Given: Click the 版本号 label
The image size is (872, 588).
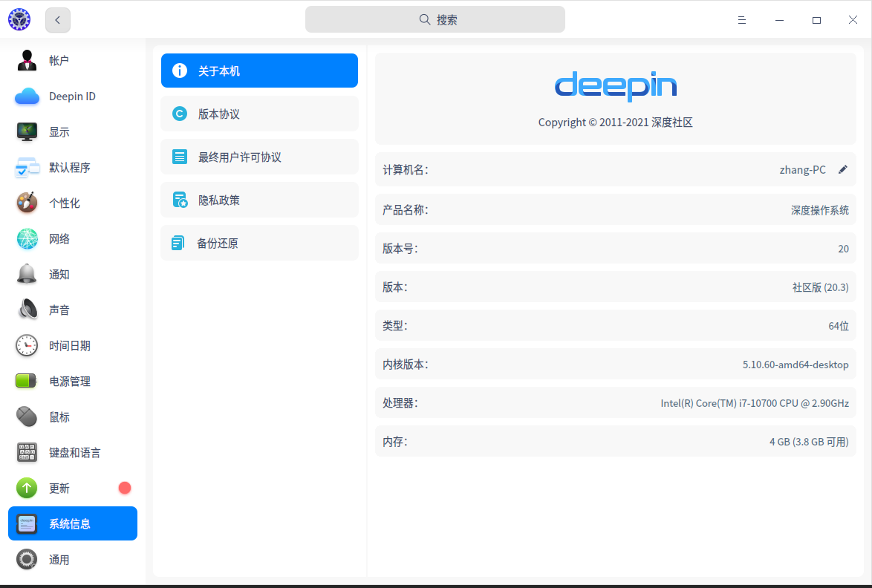Looking at the screenshot, I should 400,249.
